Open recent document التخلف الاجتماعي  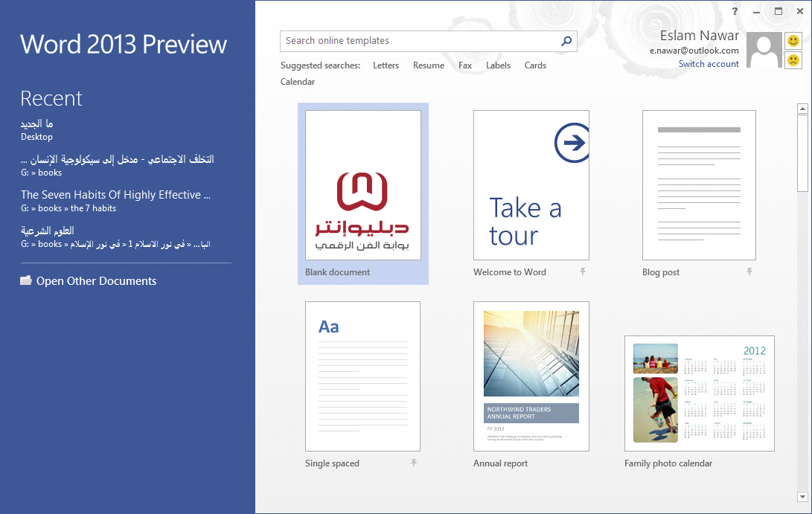[117, 165]
